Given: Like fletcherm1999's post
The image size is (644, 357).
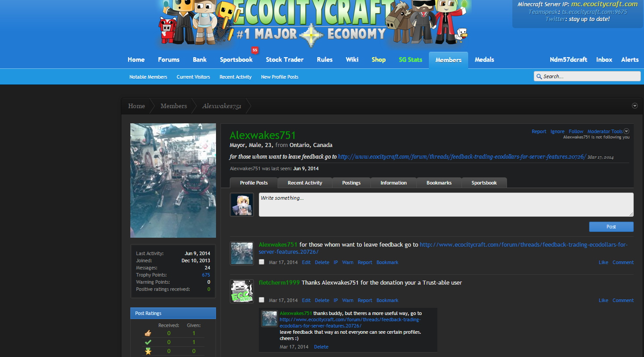Looking at the screenshot, I should (x=603, y=300).
